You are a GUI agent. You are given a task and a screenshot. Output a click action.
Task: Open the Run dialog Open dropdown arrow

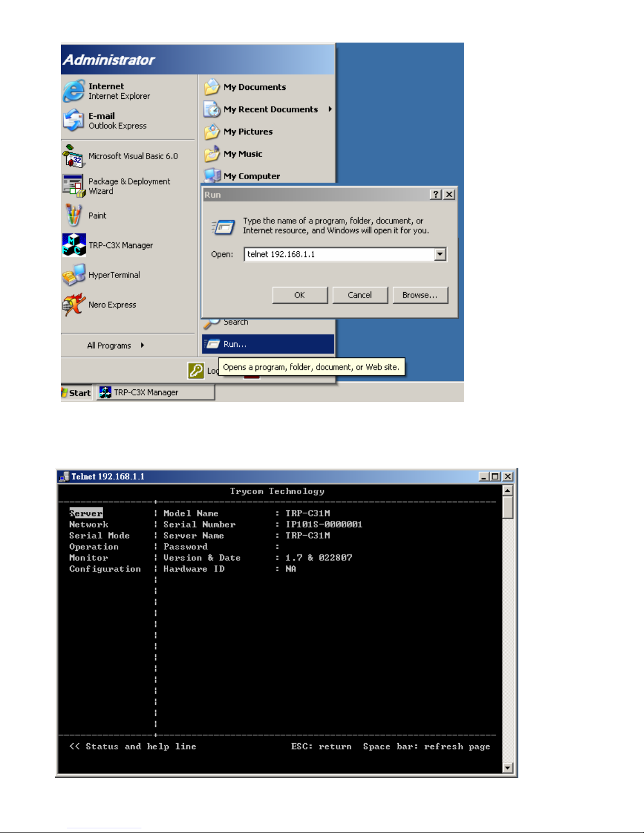point(440,254)
